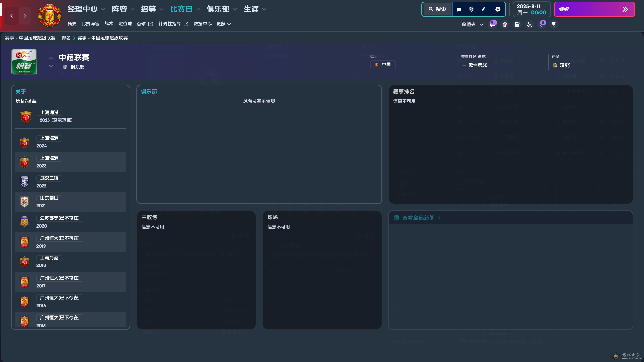Click the CSL league logo

pyautogui.click(x=24, y=62)
